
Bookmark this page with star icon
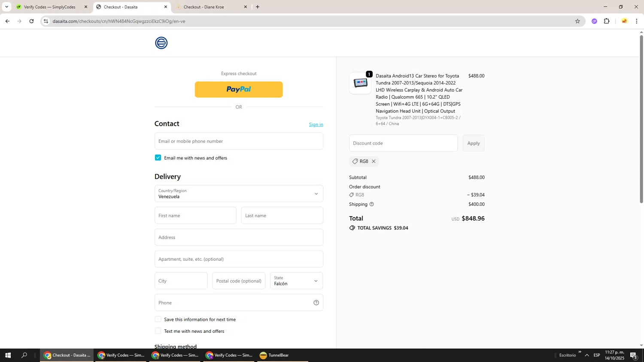577,21
